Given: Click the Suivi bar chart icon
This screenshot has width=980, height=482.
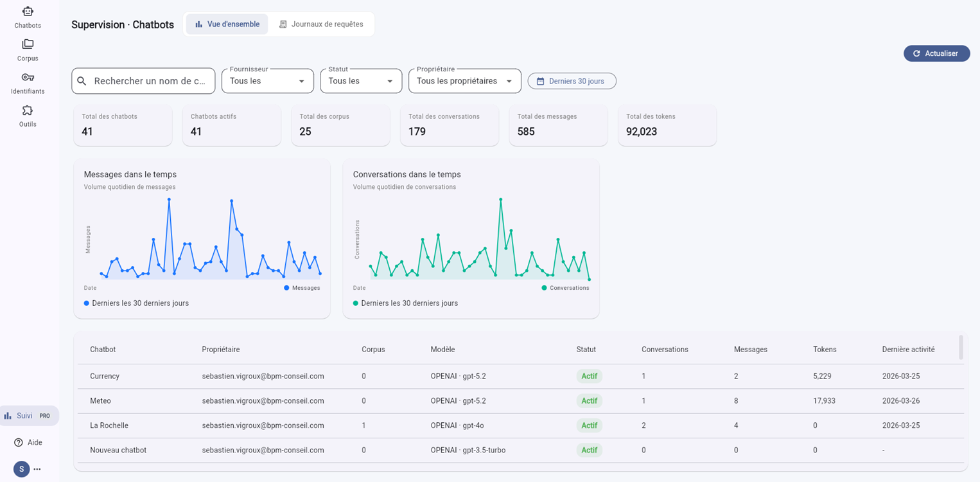Looking at the screenshot, I should (x=8, y=416).
